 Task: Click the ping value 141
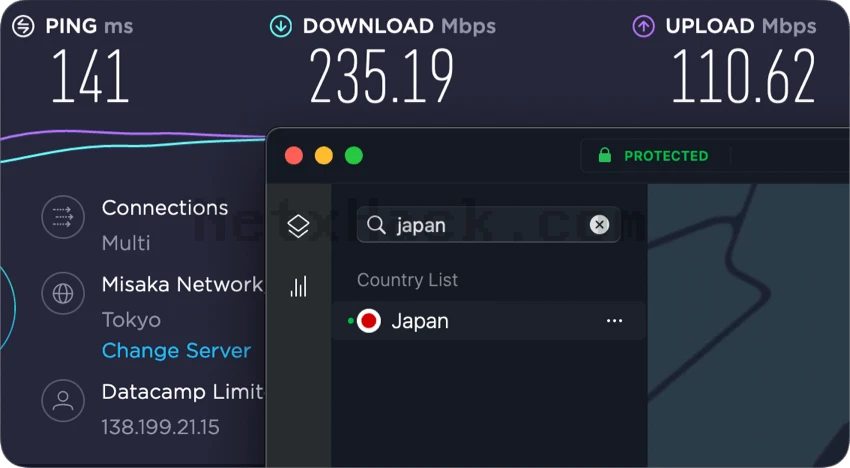coord(90,76)
